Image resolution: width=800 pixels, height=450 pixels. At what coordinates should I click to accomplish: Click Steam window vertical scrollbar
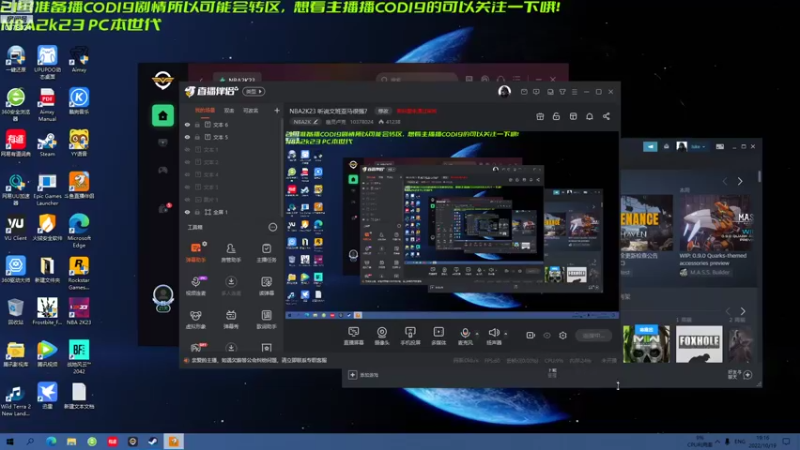click(759, 177)
